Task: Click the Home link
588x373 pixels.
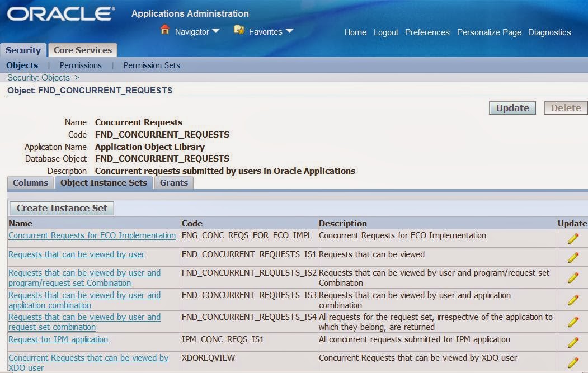Action: (x=355, y=32)
